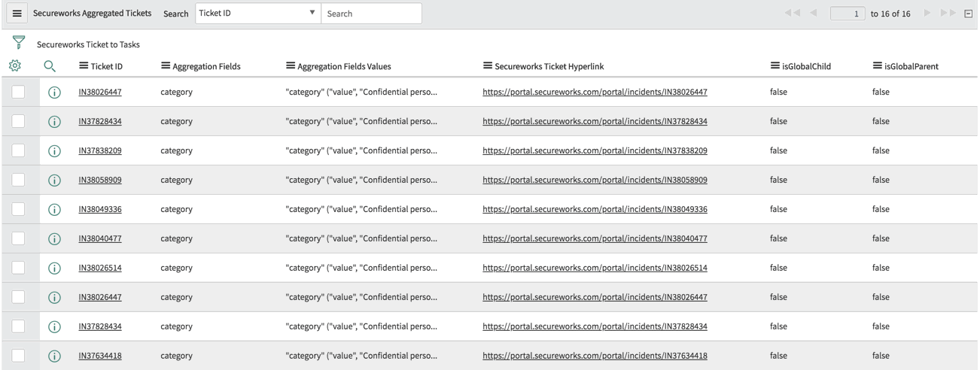Sort by Aggregation Fields Values header
The width and height of the screenshot is (980, 370).
344,66
